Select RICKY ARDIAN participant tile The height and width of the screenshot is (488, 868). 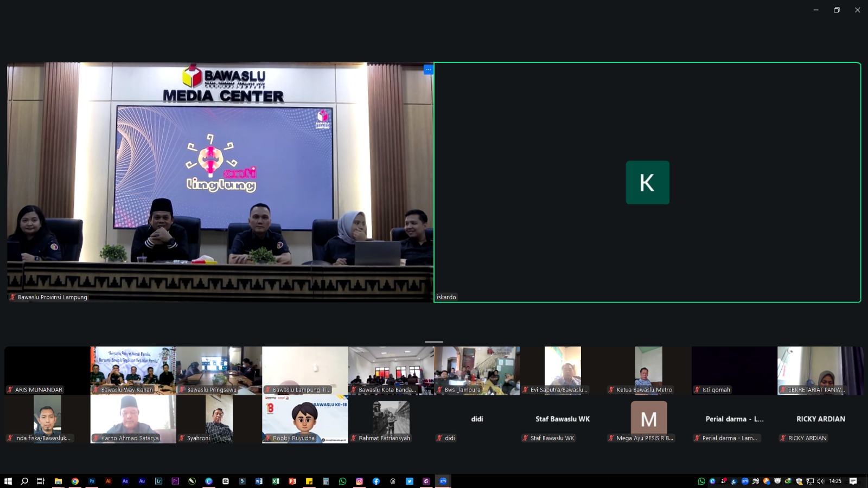coord(820,419)
